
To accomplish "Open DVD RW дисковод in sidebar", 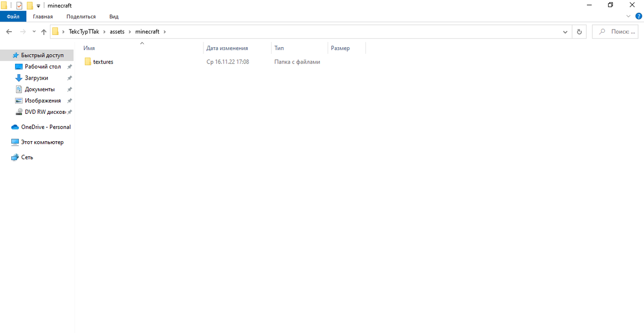I will point(45,112).
